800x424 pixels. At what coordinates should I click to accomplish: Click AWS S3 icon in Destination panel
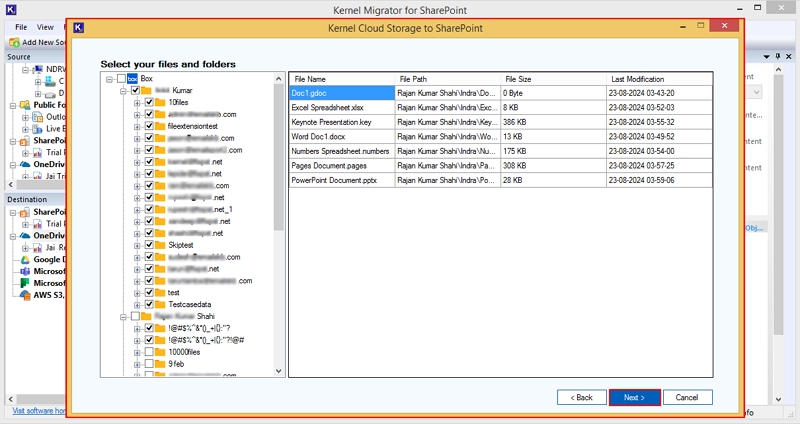pos(25,295)
